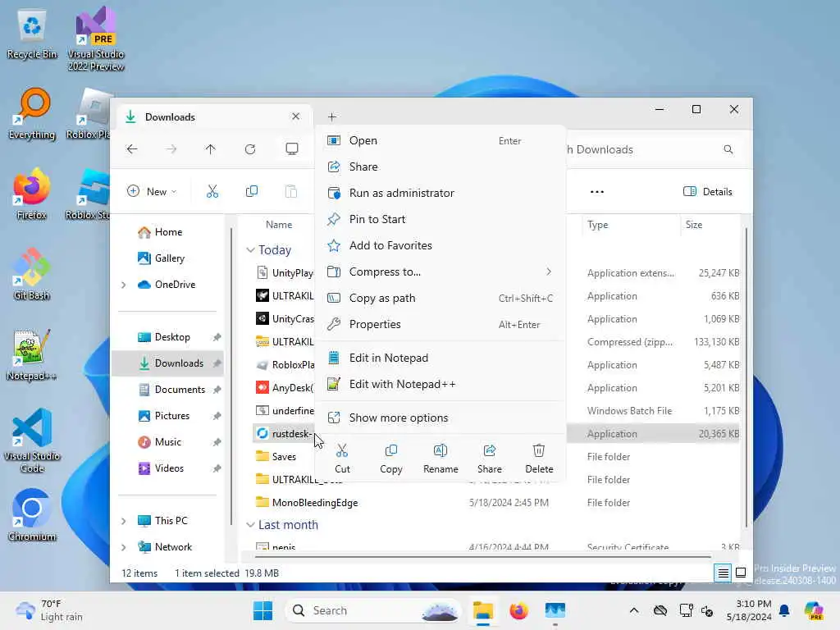Sort by the Size column header
The width and height of the screenshot is (840, 630).
(710, 225)
